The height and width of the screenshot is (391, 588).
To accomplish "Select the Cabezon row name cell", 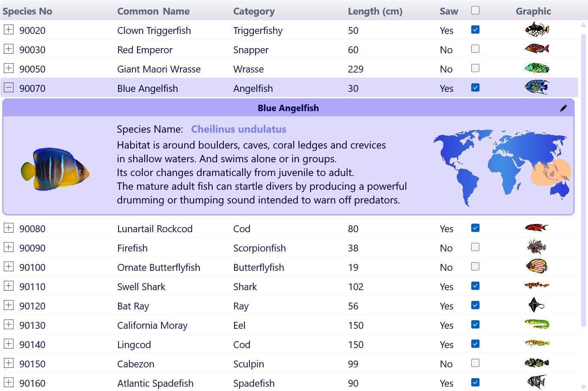I will click(x=136, y=364).
